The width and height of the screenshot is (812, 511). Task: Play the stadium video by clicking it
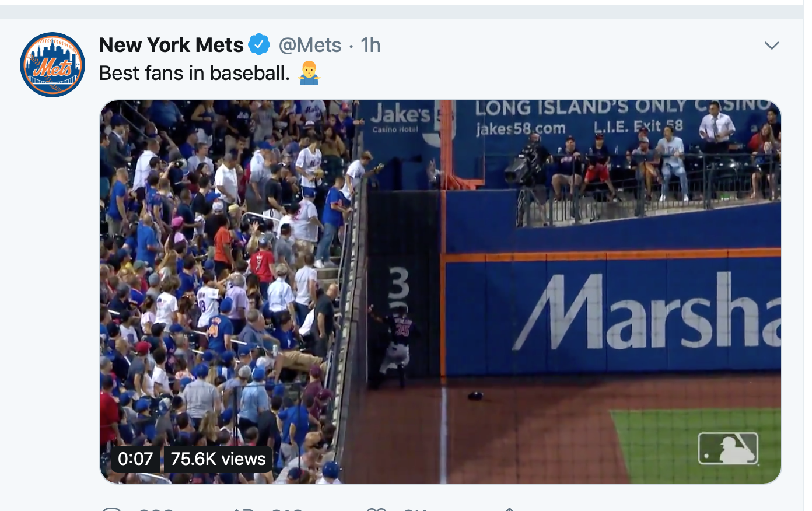(442, 286)
